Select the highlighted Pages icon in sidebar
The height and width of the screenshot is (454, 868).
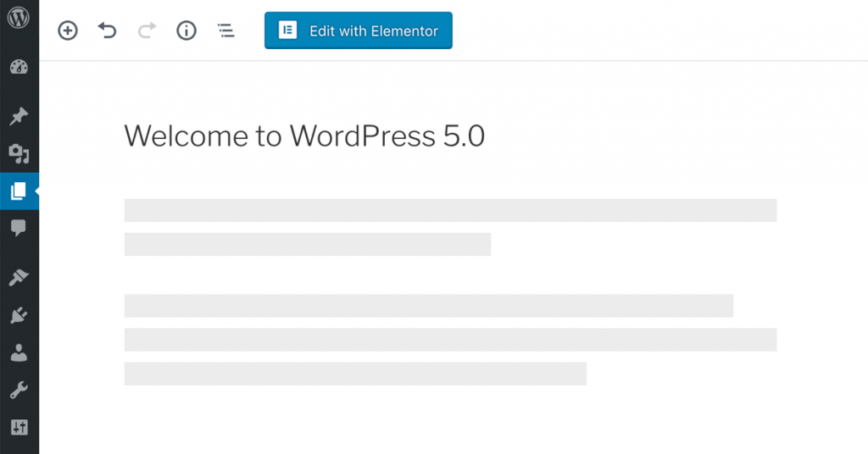coord(19,191)
